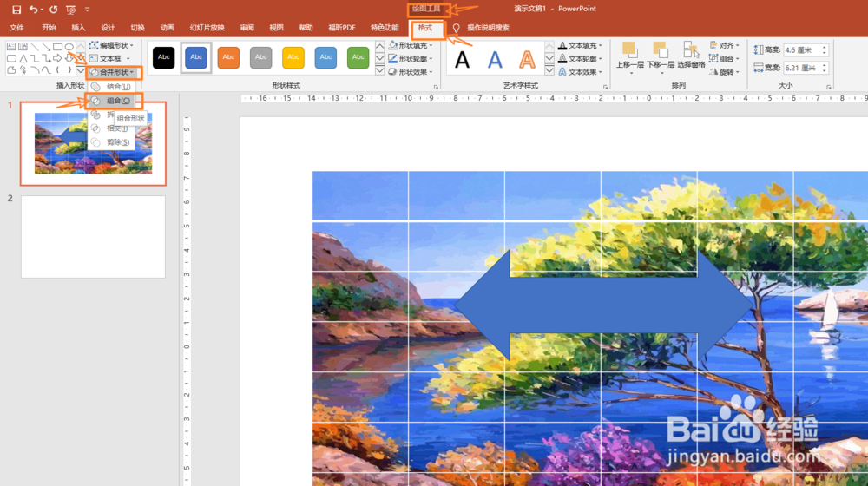Screen dimensions: 868x486
Task: Click the width (宽度) value field
Action: [x=806, y=68]
